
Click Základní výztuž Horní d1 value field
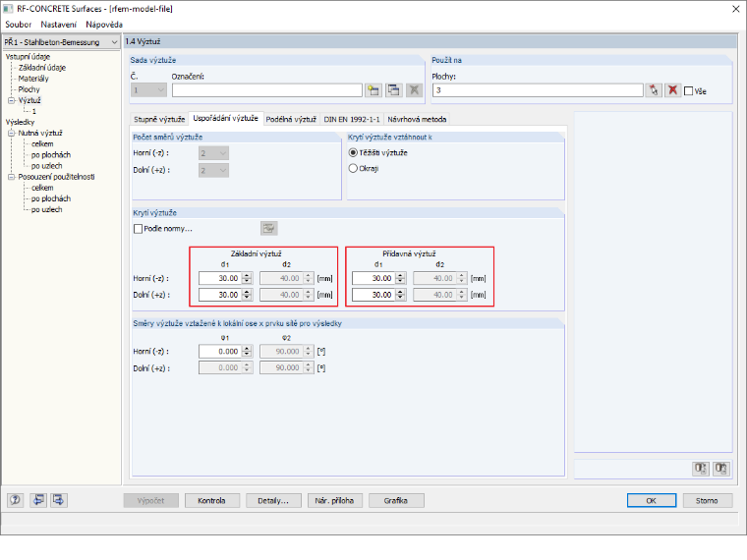[x=220, y=279]
